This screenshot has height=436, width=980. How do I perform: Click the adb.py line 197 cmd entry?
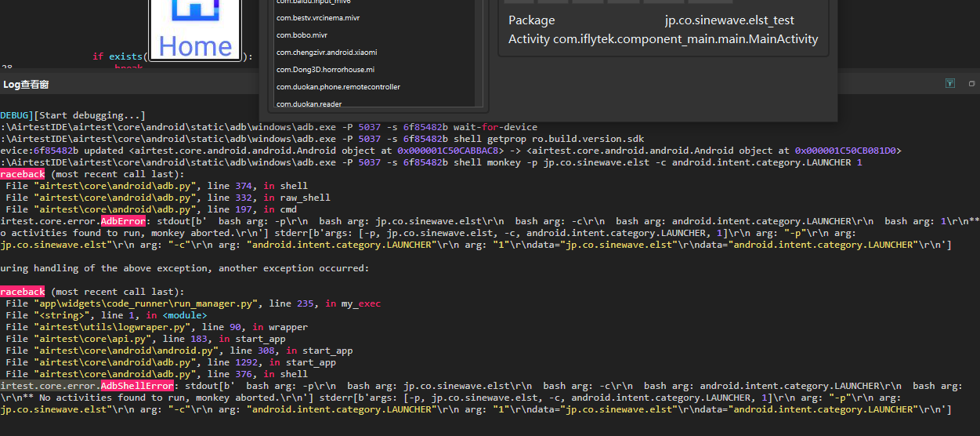tap(151, 209)
